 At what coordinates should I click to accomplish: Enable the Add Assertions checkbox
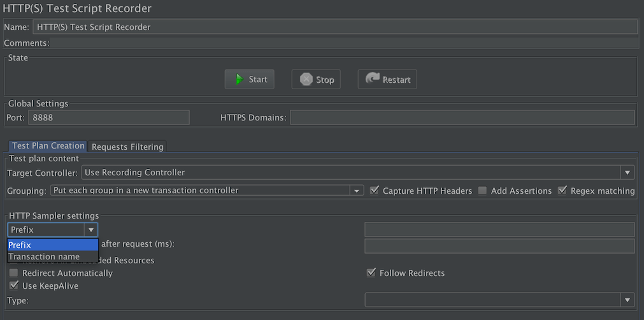coord(483,191)
